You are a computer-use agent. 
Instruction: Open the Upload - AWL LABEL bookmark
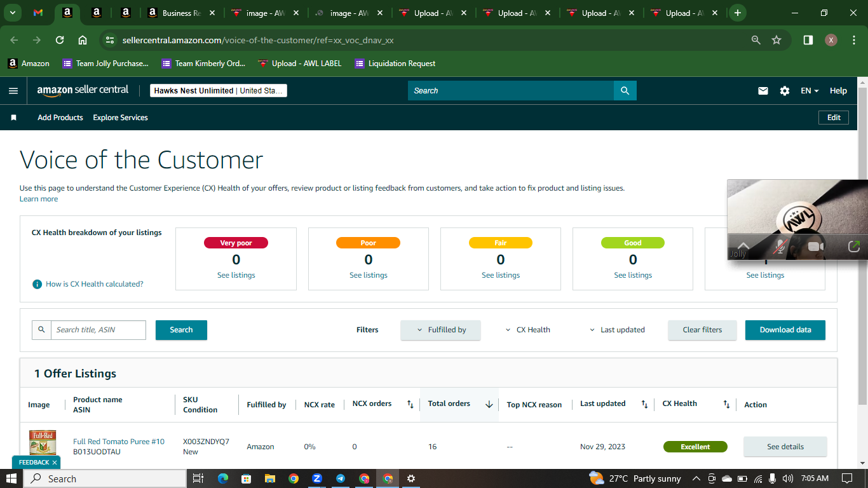300,64
